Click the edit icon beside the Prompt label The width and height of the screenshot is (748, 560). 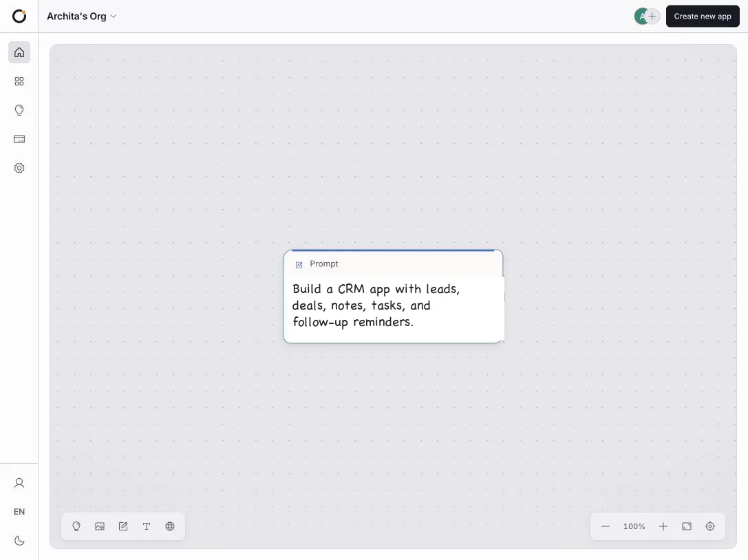tap(299, 265)
